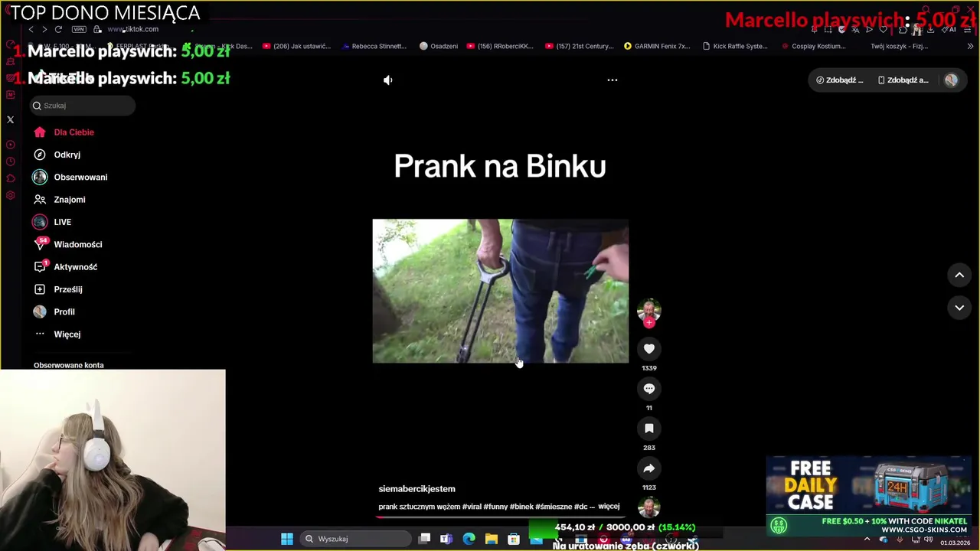Open the 21st Century... bookmark
Viewport: 980px width, 551px height.
580,46
